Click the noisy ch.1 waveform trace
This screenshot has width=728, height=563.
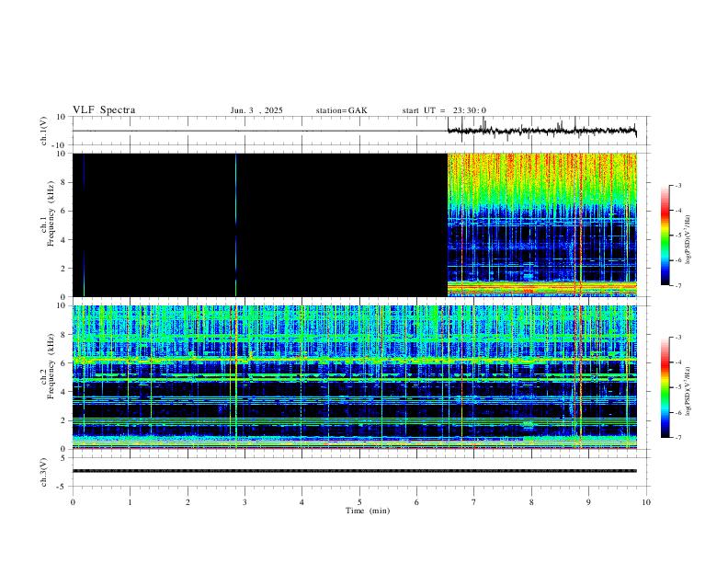(x=541, y=131)
